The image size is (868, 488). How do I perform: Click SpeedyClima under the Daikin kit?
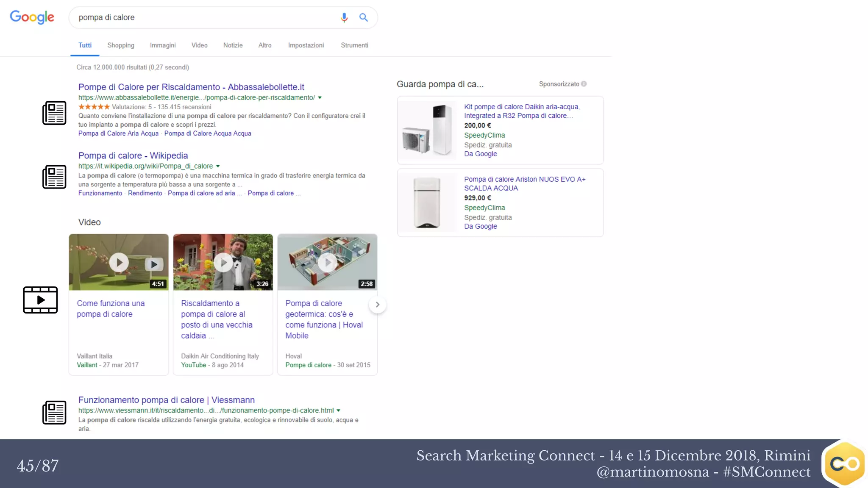coord(484,135)
